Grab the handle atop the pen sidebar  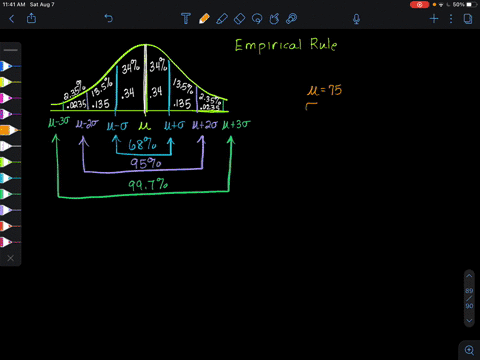(11, 50)
